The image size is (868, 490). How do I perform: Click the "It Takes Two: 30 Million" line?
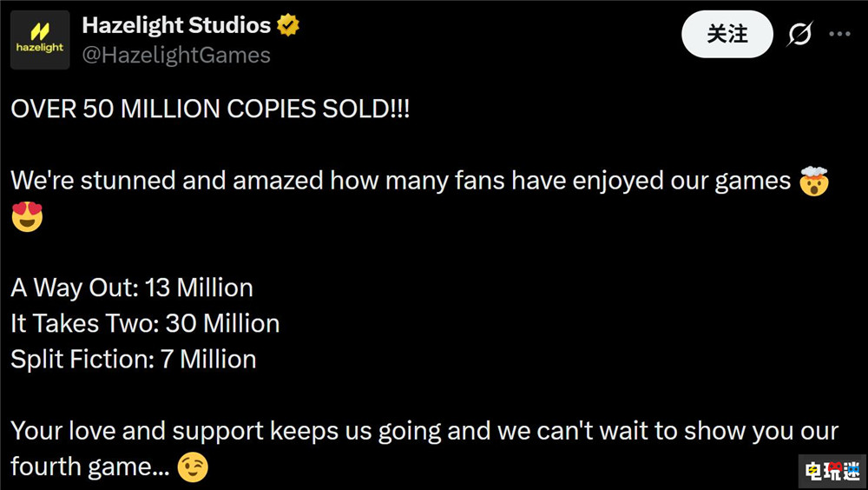pyautogui.click(x=145, y=323)
